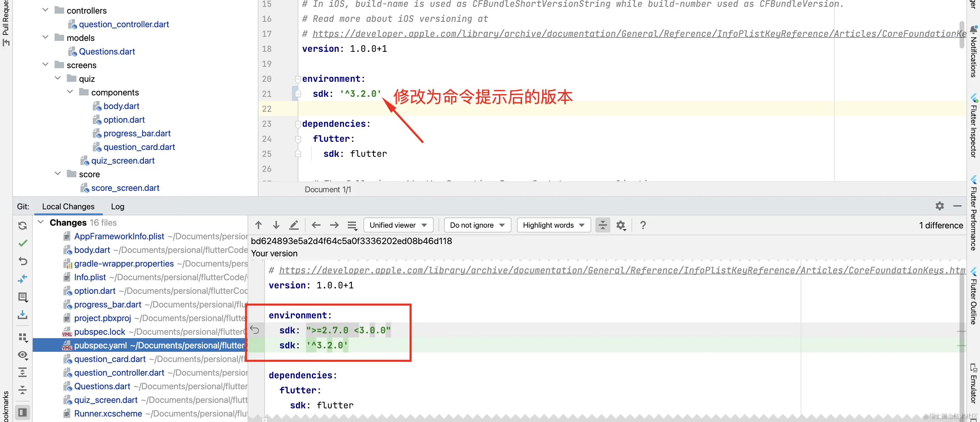Open the Unified viewer dropdown
The width and height of the screenshot is (980, 422).
point(398,225)
